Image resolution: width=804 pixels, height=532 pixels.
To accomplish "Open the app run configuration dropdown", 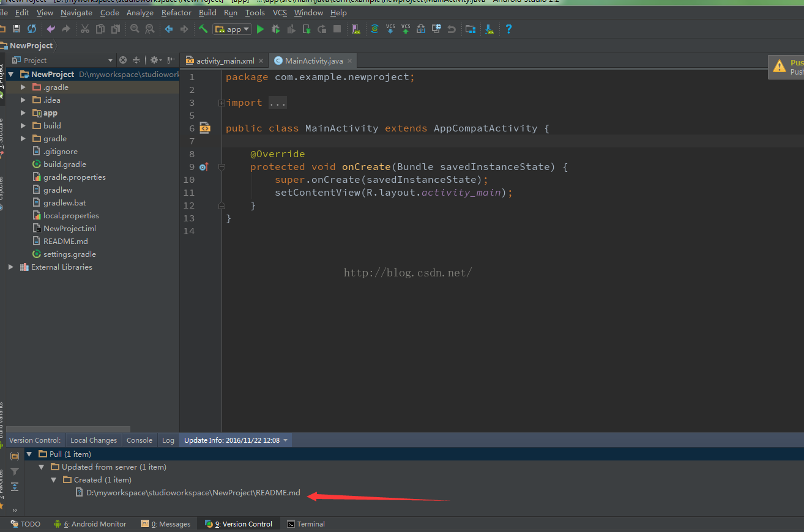I will coord(232,29).
